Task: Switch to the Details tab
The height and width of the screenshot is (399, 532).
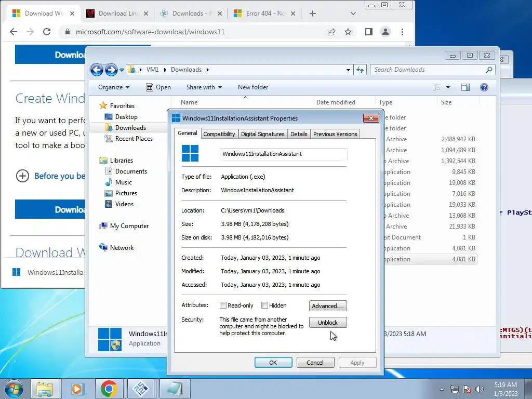Action: point(299,134)
